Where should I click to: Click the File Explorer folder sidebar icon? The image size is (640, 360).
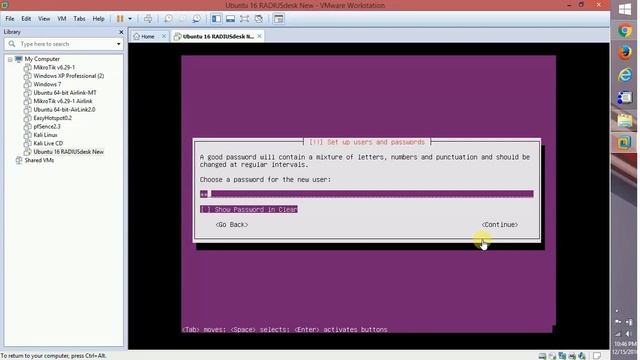pos(624,121)
